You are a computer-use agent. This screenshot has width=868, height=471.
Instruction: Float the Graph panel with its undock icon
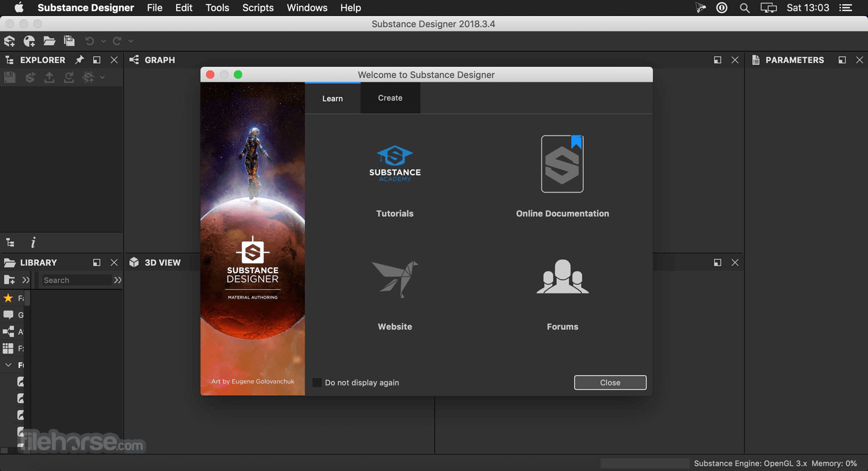718,60
